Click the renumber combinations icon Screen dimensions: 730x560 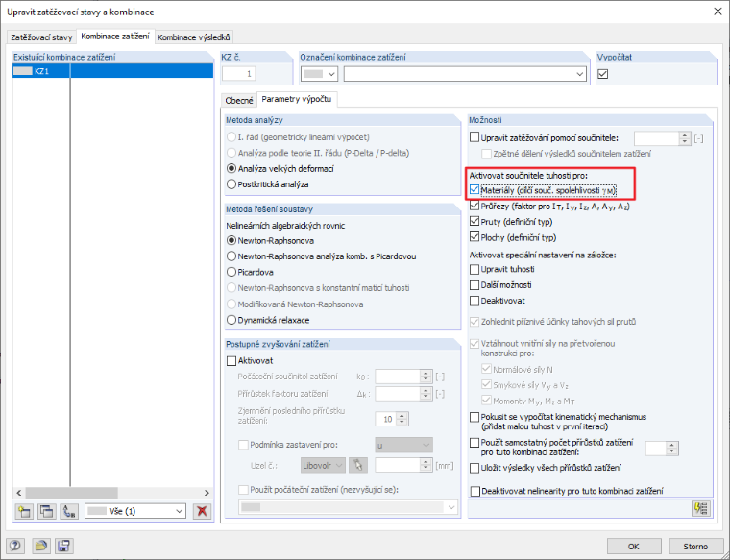tap(69, 511)
